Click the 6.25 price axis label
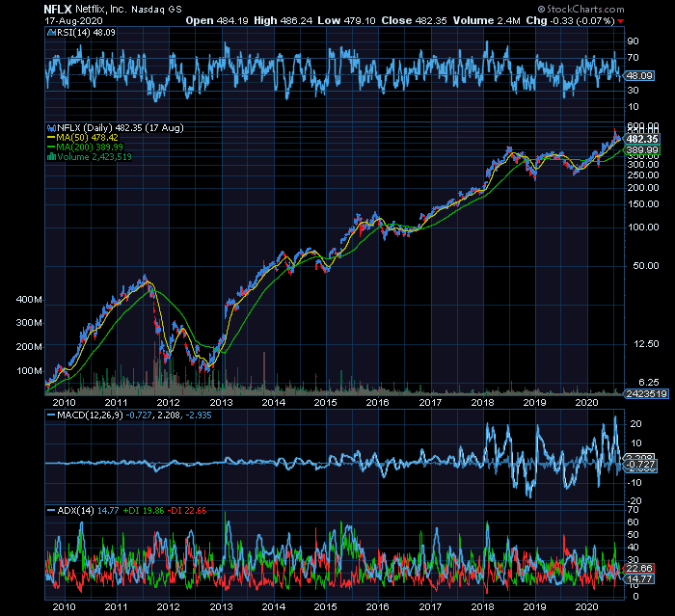Viewport: 675px width, 616px height. coord(648,383)
